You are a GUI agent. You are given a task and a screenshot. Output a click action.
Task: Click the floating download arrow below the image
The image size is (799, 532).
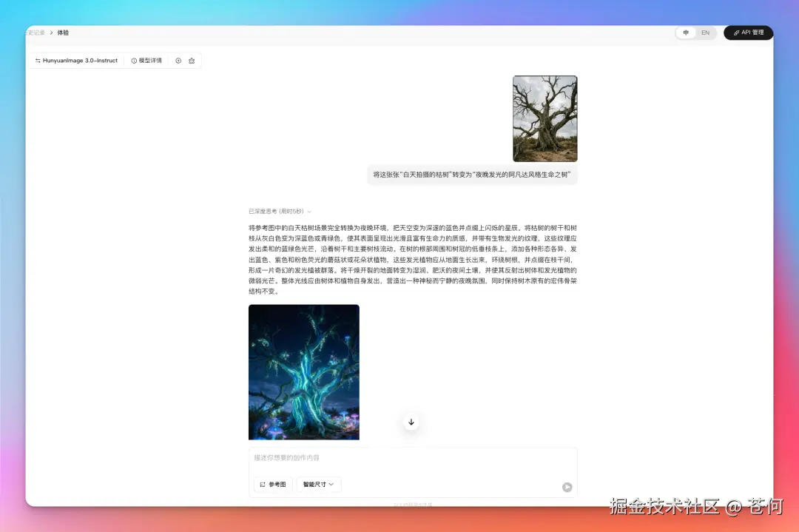[x=411, y=422]
